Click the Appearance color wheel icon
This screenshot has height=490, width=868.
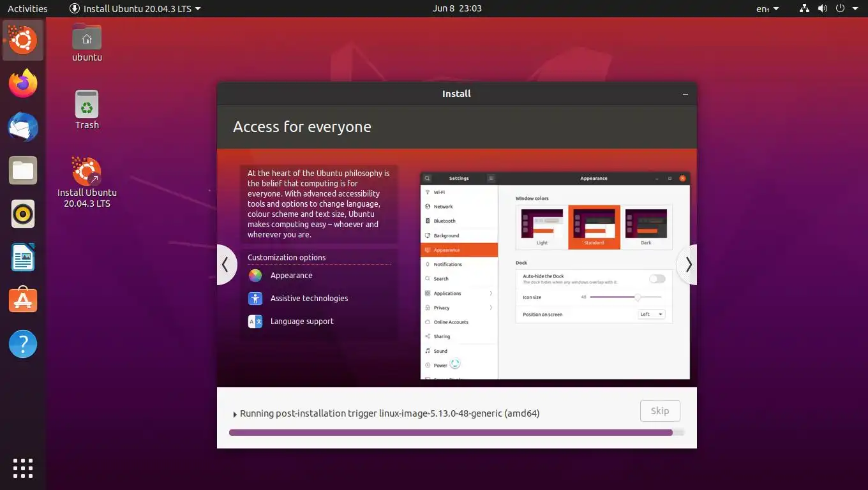pos(255,276)
